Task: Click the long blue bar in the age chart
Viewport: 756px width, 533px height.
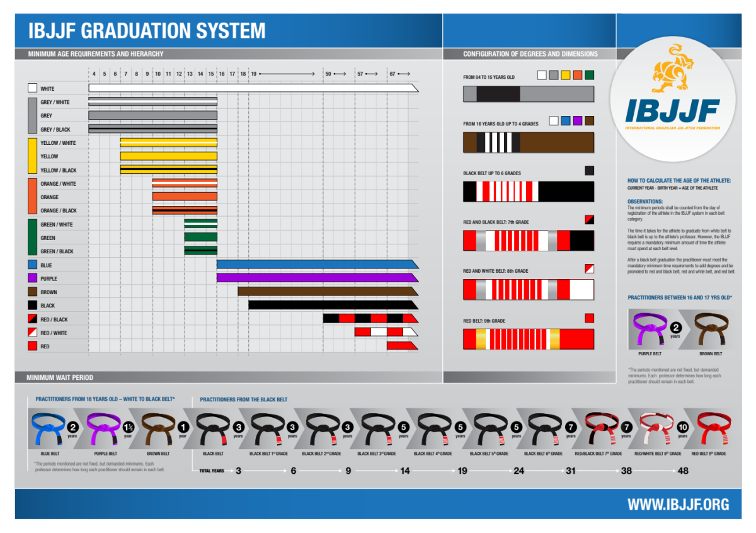Action: [x=318, y=264]
